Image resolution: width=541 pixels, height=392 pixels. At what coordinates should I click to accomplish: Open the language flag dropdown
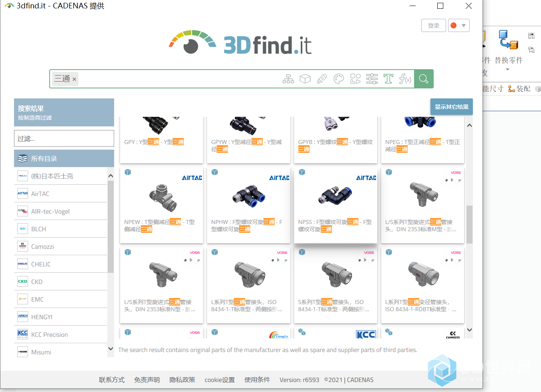[459, 26]
